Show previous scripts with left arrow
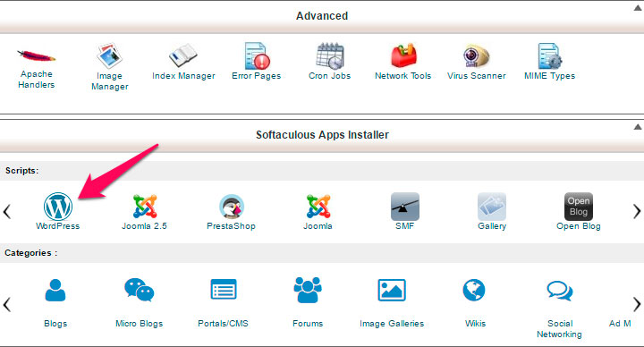This screenshot has width=644, height=347. [6, 211]
